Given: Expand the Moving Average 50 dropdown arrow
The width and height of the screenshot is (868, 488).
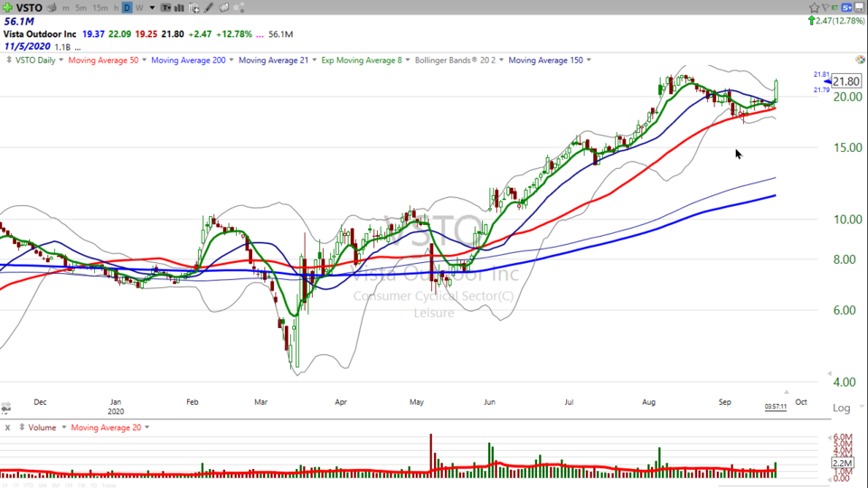Looking at the screenshot, I should [144, 60].
